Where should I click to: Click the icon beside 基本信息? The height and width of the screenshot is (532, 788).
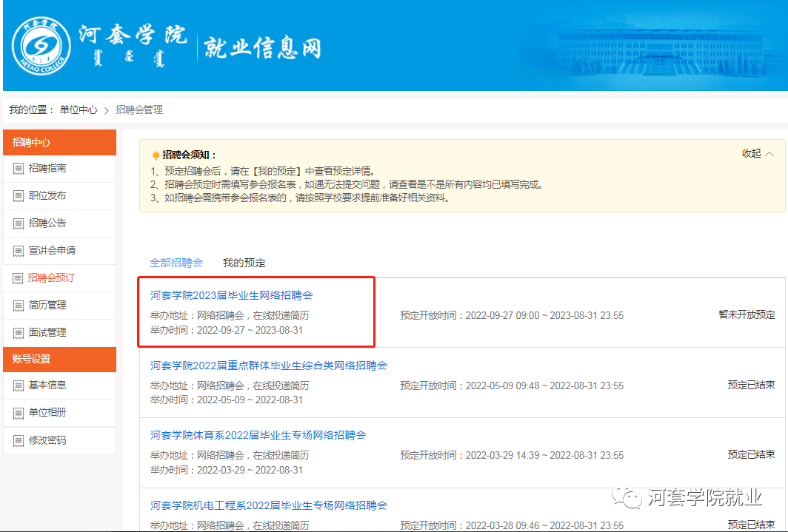[x=18, y=386]
